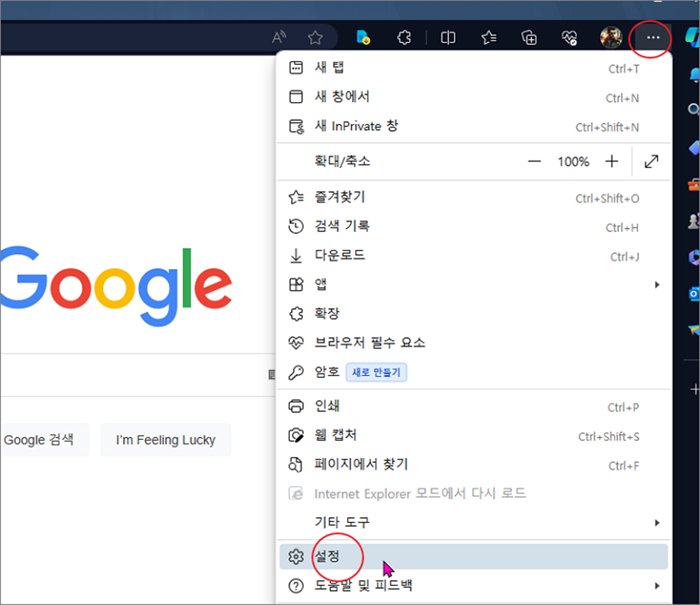Image resolution: width=700 pixels, height=605 pixels.
Task: Expand the 앱 submenu
Action: [x=474, y=284]
